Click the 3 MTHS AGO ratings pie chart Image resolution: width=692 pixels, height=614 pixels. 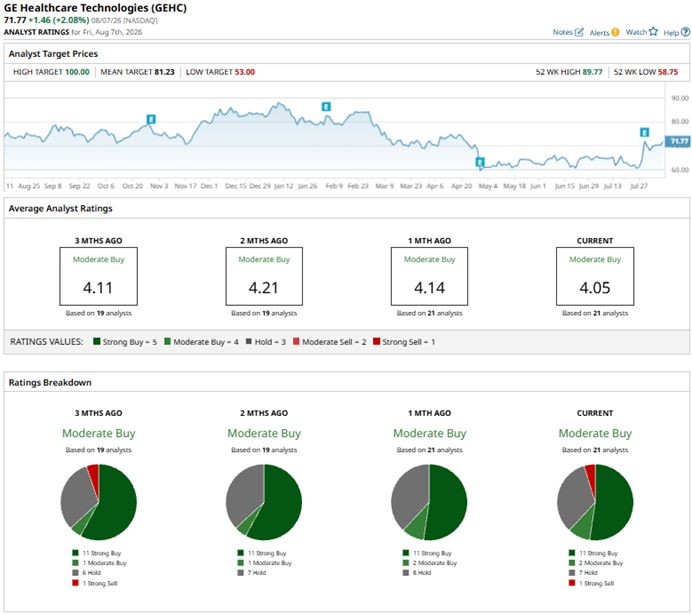[x=98, y=502]
